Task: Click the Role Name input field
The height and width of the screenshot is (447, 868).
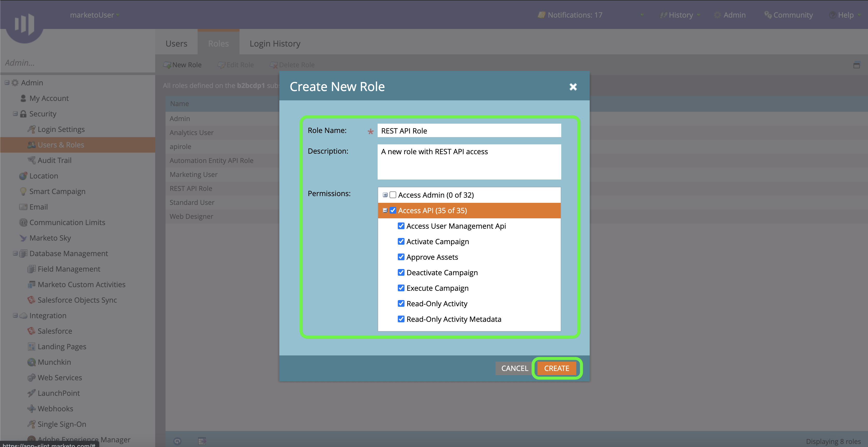Action: pos(469,131)
